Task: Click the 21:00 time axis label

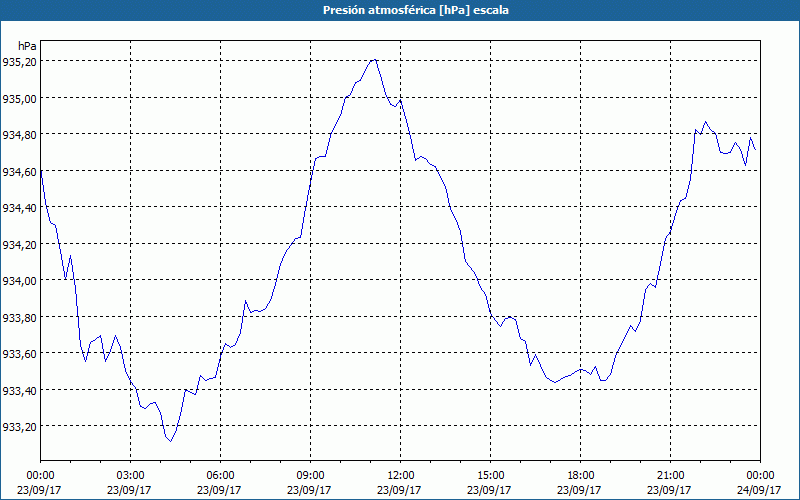Action: (670, 476)
